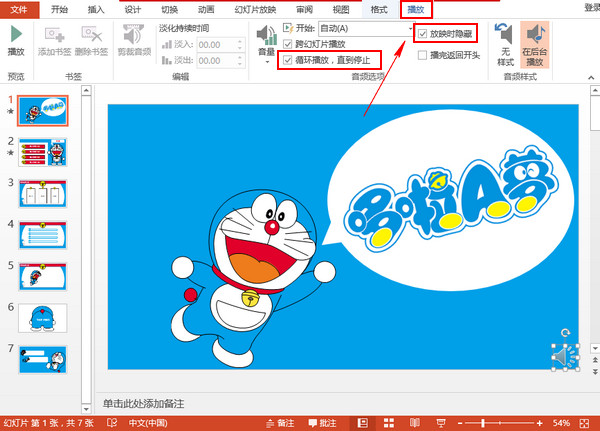Switch to Normal view in the status bar
This screenshot has height=431, width=600.
click(x=362, y=423)
